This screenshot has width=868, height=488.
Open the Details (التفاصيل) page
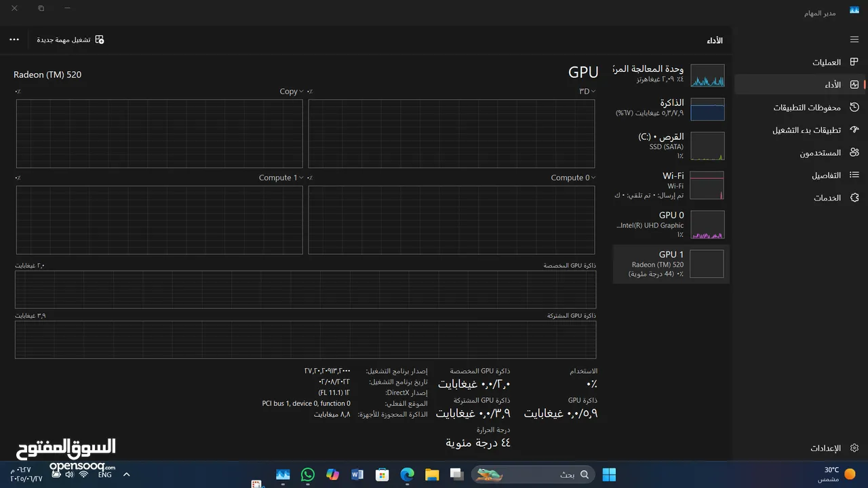800,176
